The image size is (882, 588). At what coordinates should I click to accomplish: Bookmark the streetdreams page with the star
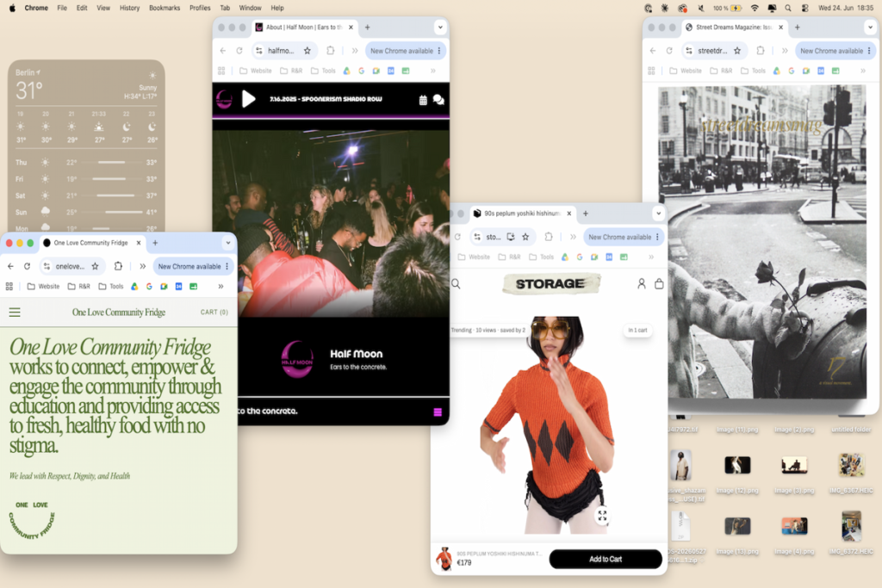point(737,51)
